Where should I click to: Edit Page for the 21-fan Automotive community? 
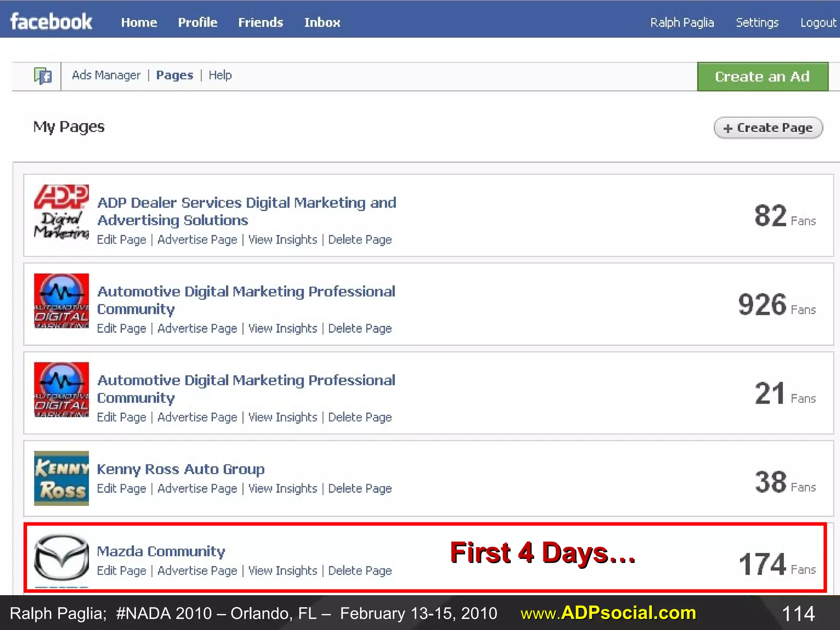pos(121,417)
